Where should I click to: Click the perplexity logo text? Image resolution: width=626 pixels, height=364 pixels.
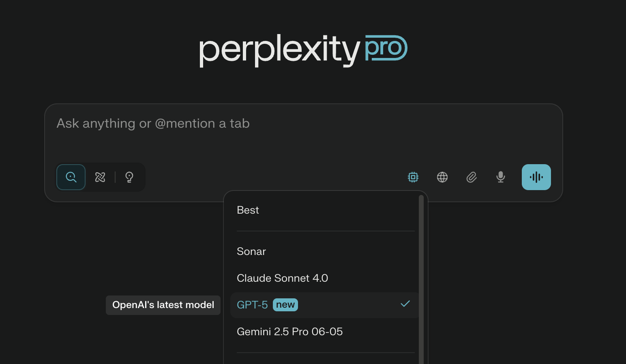coord(279,50)
